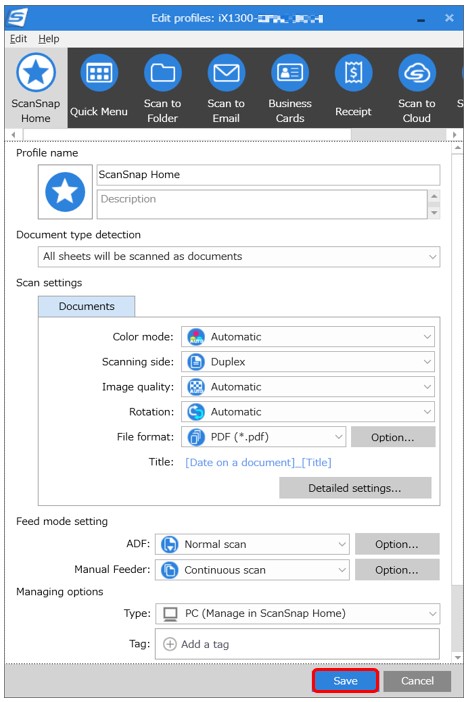Click the ScanSnap logo in the title bar

coord(18,17)
